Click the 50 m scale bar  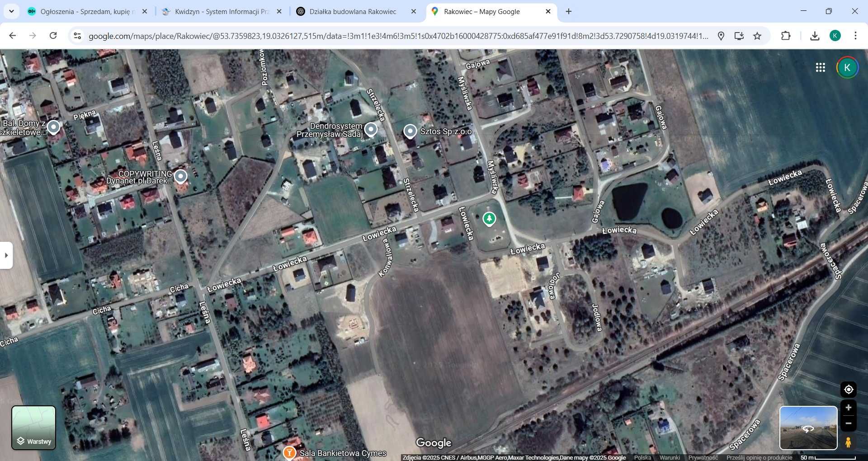pyautogui.click(x=828, y=457)
